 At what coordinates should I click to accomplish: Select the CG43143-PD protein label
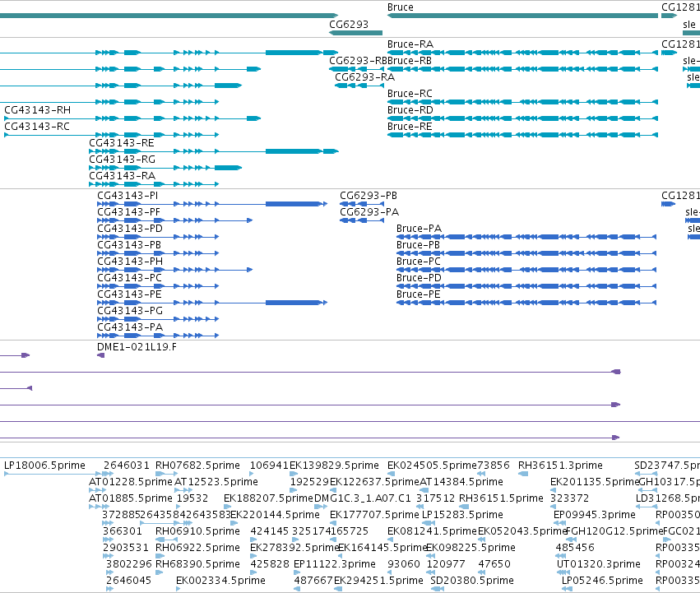click(130, 229)
